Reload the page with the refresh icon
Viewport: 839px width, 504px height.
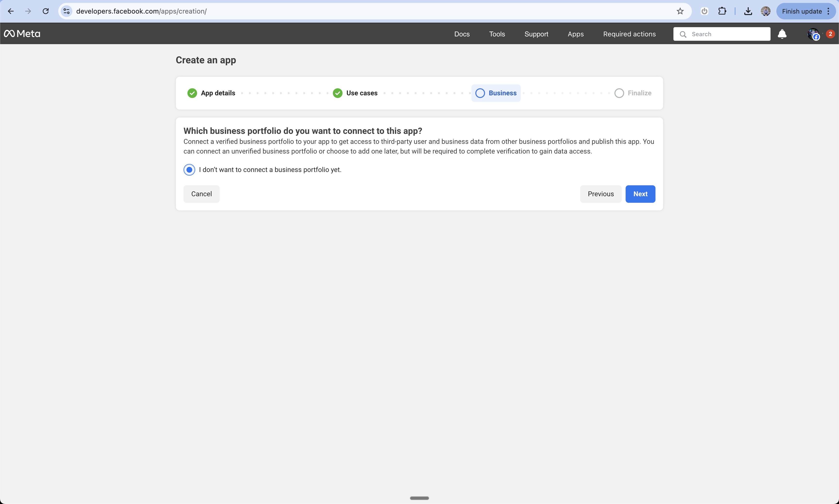pyautogui.click(x=46, y=11)
